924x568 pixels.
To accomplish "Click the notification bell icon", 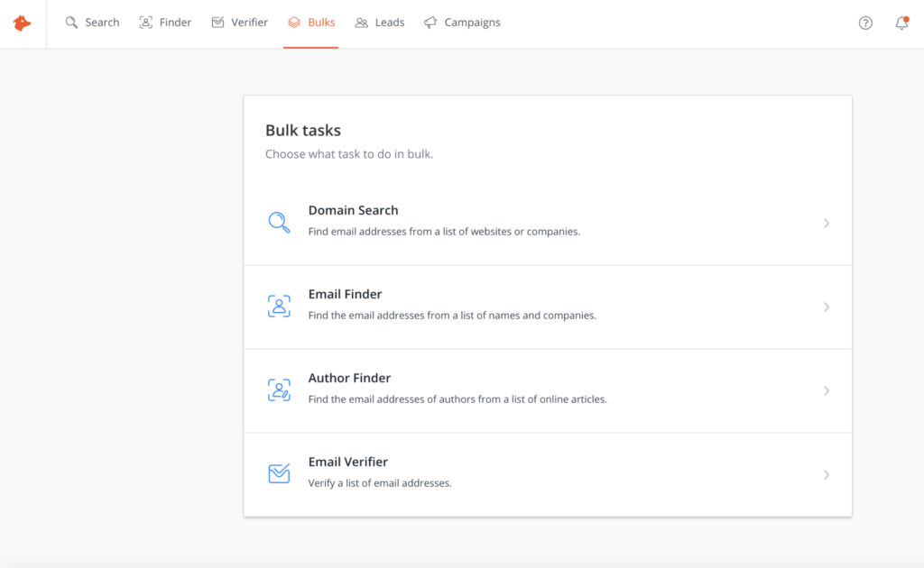I will tap(901, 23).
